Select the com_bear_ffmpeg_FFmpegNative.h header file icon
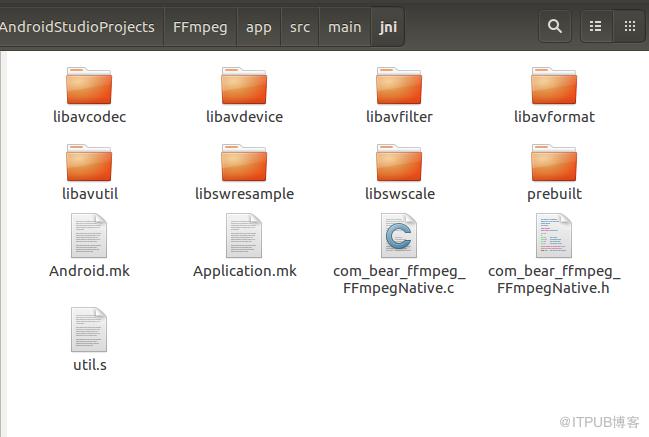The width and height of the screenshot is (649, 437). pyautogui.click(x=554, y=235)
